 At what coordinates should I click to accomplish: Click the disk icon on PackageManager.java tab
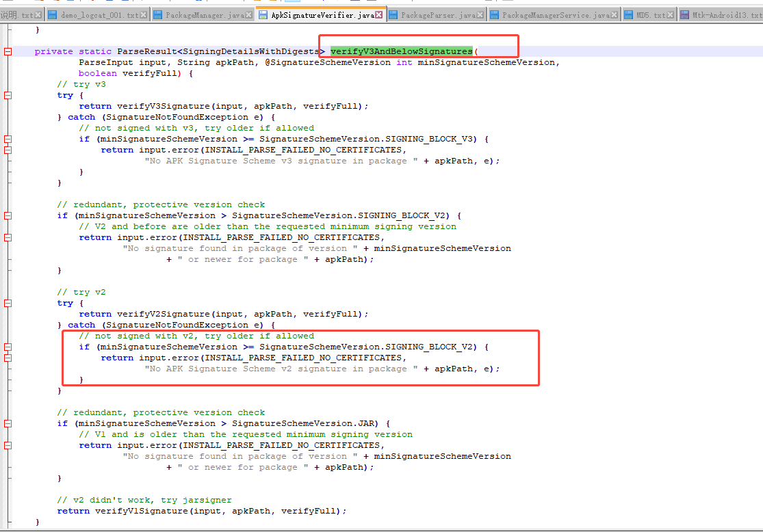click(157, 15)
